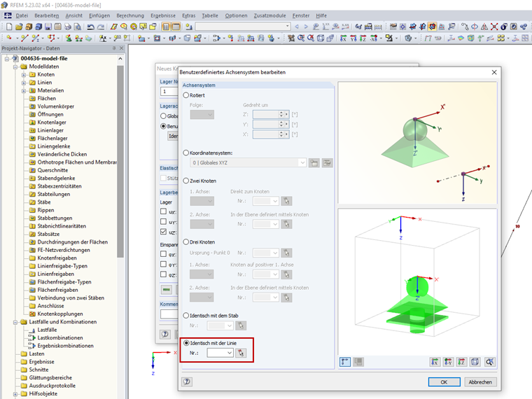Expand the Materialien tree node

click(x=23, y=90)
